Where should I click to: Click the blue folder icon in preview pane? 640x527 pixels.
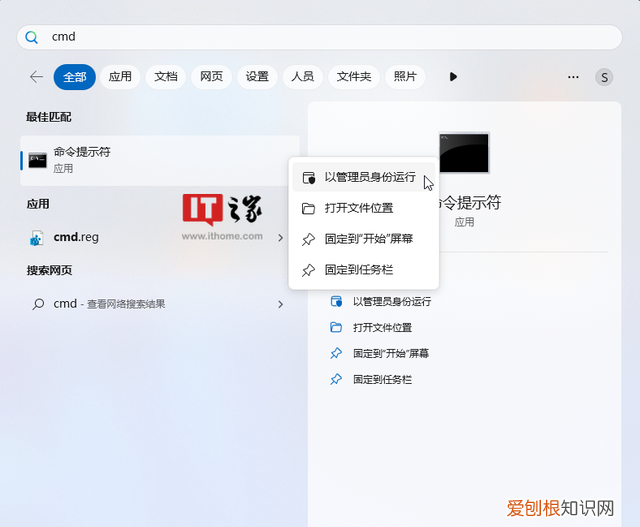point(336,327)
